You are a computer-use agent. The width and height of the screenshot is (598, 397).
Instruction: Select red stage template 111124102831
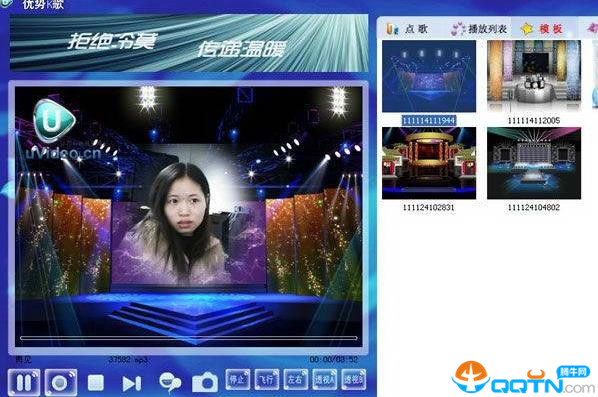tap(429, 163)
